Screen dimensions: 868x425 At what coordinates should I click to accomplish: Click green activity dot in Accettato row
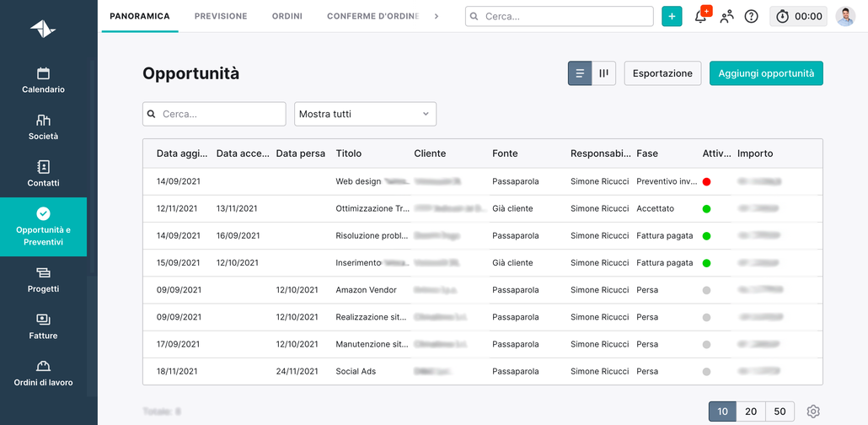pos(706,209)
